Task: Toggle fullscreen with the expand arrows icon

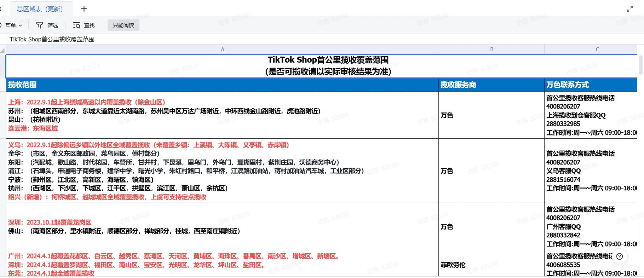Action: (x=630, y=9)
